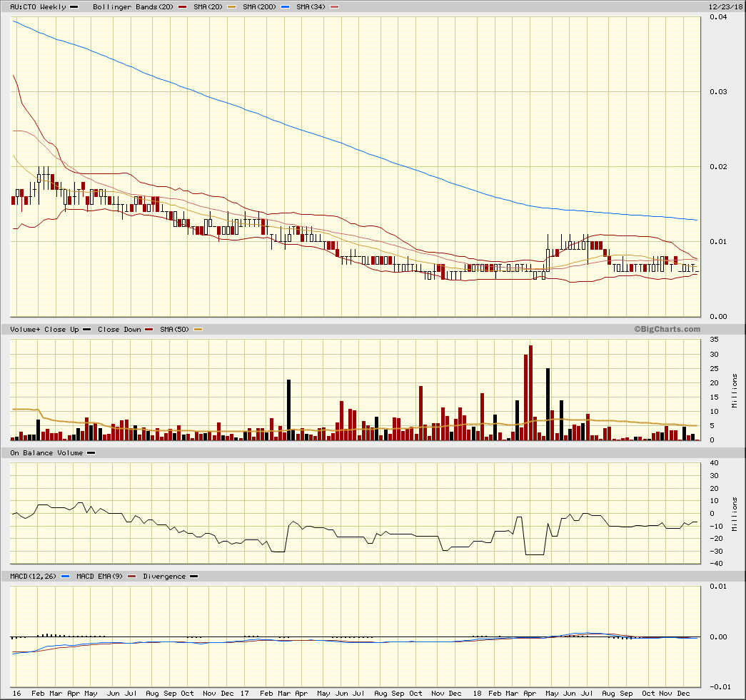Select the Bollinger Bands(20) legend label
Viewport: 746px width, 700px height.
[x=133, y=6]
